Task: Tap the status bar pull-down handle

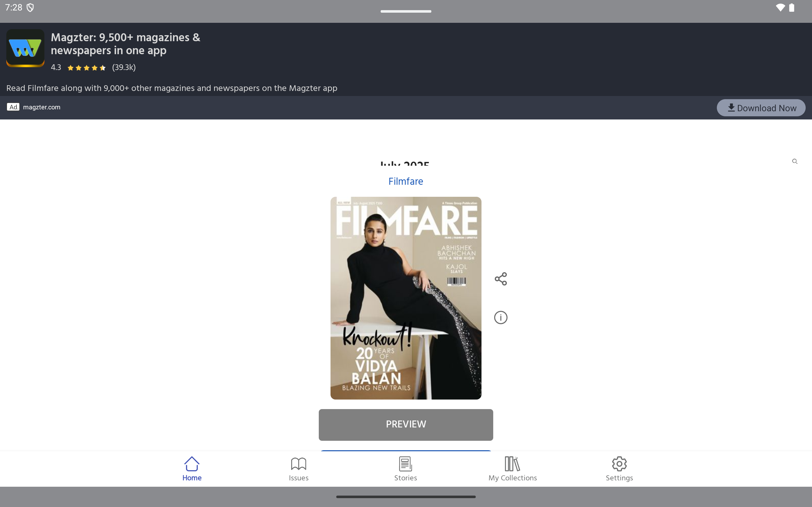Action: [406, 11]
